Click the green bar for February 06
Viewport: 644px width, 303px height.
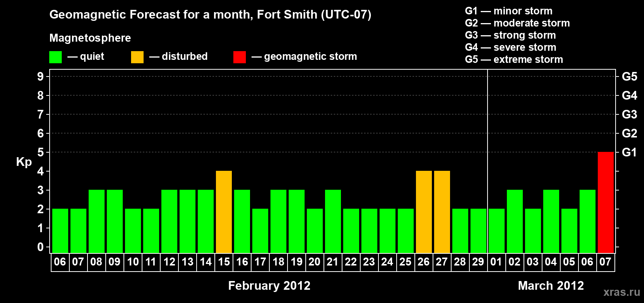pyautogui.click(x=60, y=231)
